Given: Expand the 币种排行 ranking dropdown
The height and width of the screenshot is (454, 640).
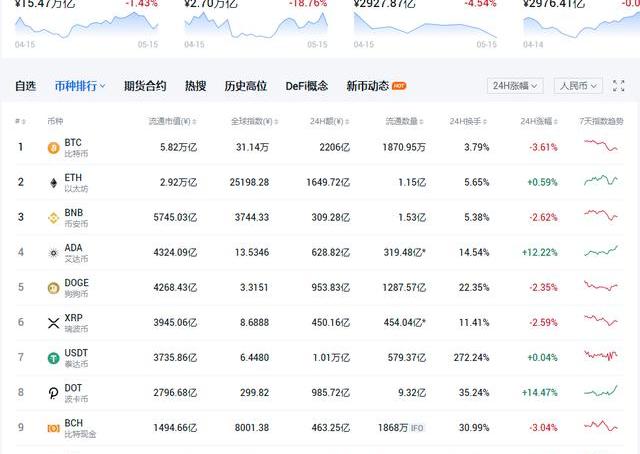Looking at the screenshot, I should pyautogui.click(x=80, y=86).
